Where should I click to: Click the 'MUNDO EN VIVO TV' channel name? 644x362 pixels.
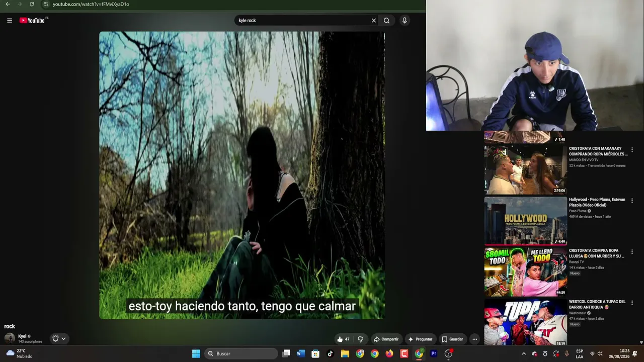(x=584, y=160)
